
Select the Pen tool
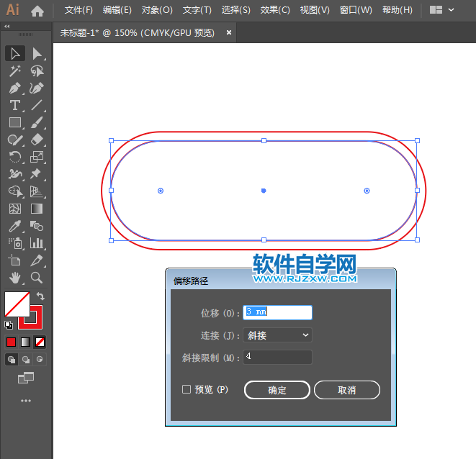click(x=15, y=88)
